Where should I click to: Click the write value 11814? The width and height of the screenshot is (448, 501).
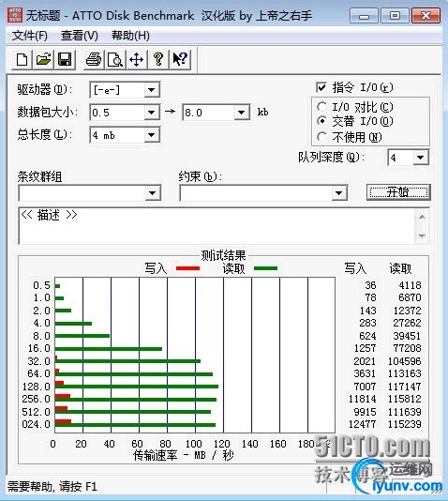click(362, 399)
